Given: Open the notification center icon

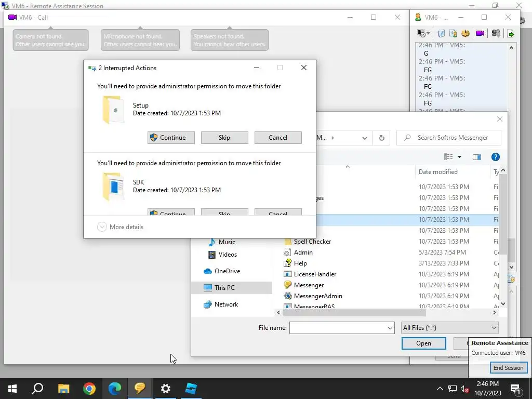Looking at the screenshot, I should pyautogui.click(x=515, y=389).
